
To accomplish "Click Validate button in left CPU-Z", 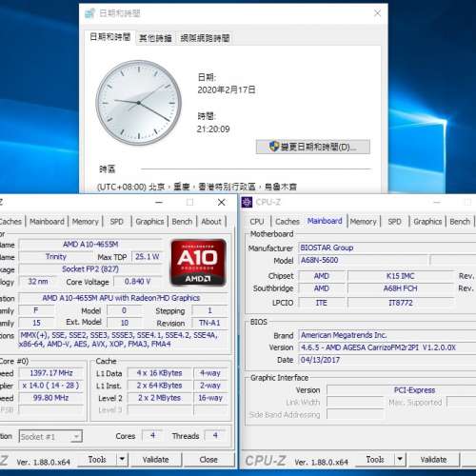I will coord(155,459).
